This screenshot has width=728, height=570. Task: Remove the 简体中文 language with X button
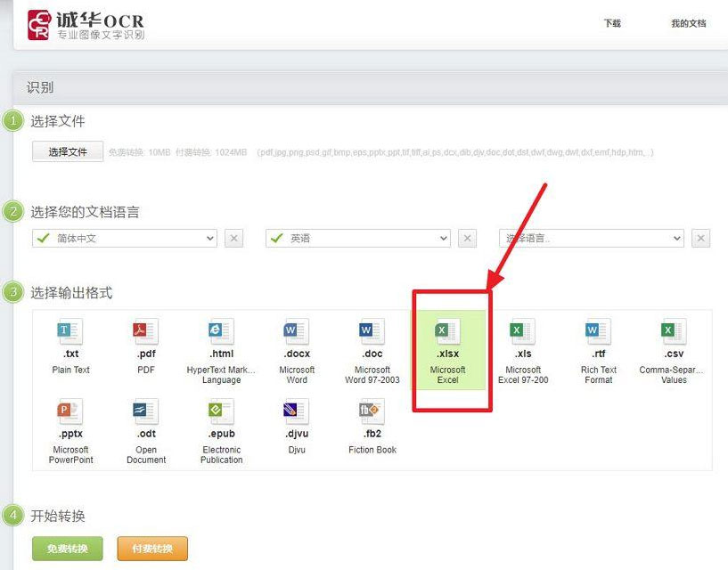tap(233, 239)
